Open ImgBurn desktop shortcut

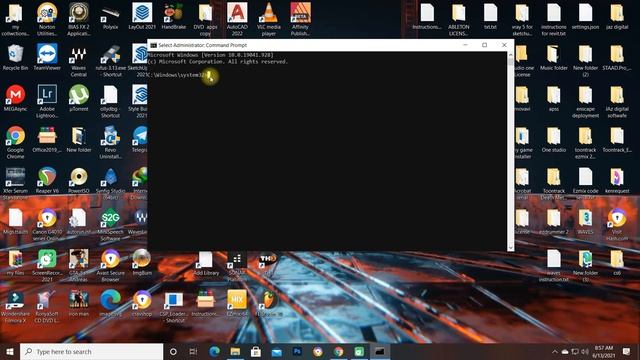pos(142,262)
